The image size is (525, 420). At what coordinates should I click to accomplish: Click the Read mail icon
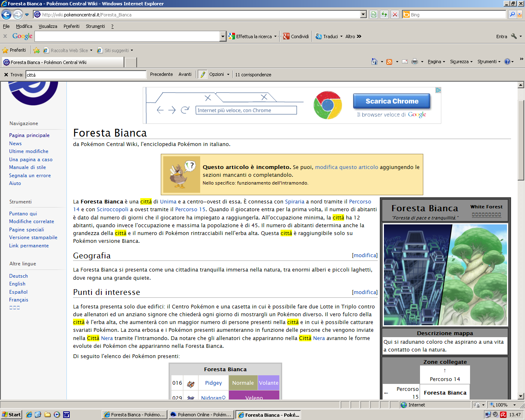point(405,62)
